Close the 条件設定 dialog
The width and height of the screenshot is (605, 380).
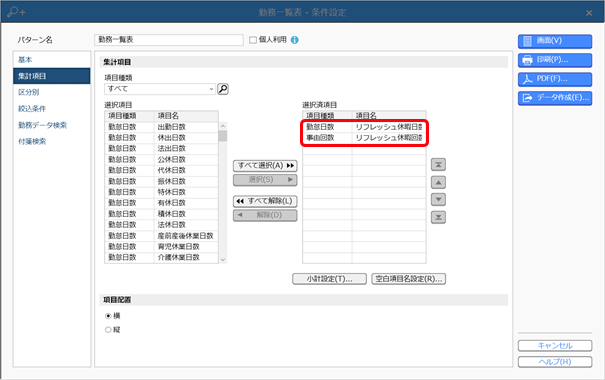589,13
